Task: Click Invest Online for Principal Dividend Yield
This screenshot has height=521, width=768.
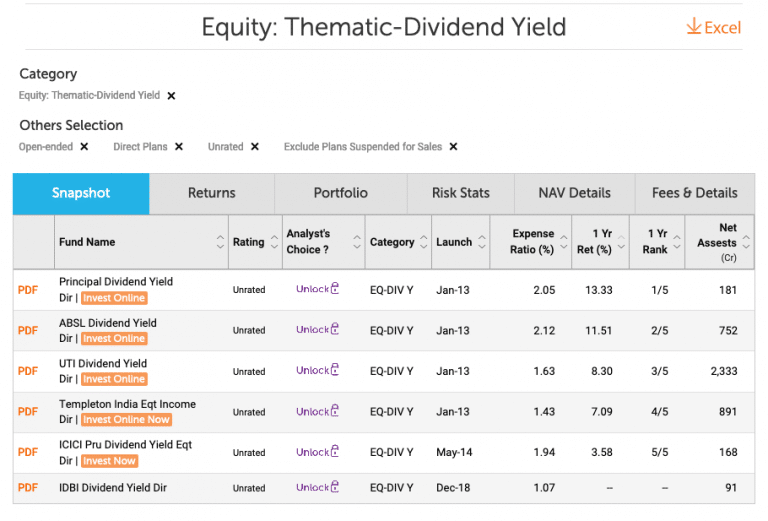Action: (114, 298)
